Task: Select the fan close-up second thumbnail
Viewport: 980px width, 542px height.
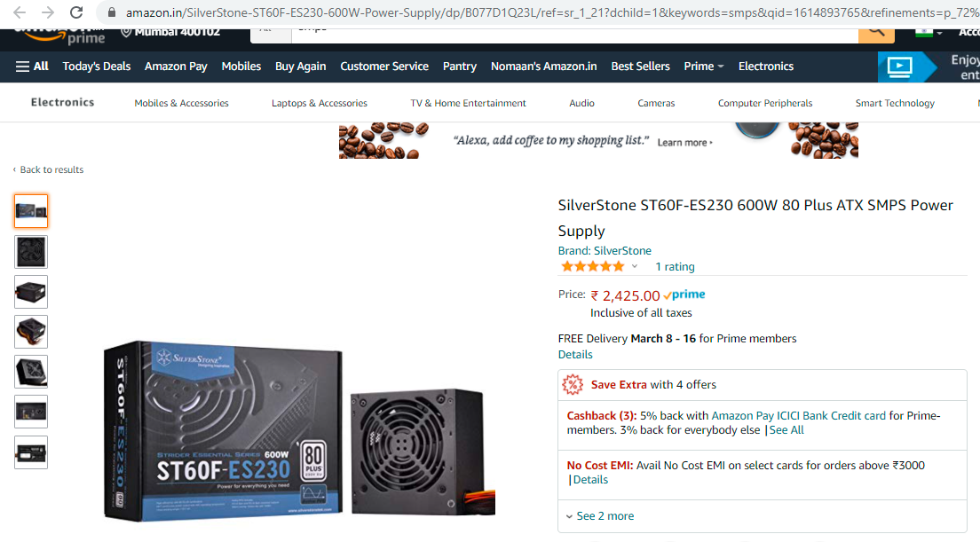Action: coord(31,252)
